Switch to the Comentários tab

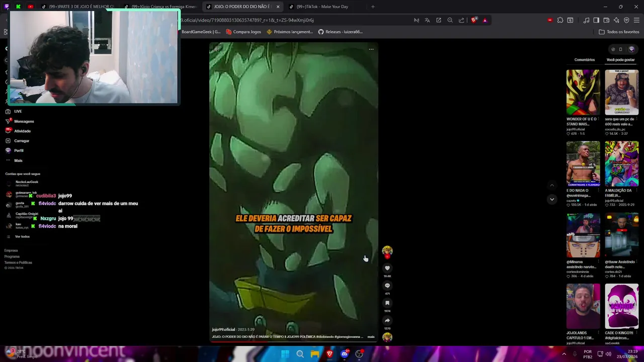coord(584,60)
